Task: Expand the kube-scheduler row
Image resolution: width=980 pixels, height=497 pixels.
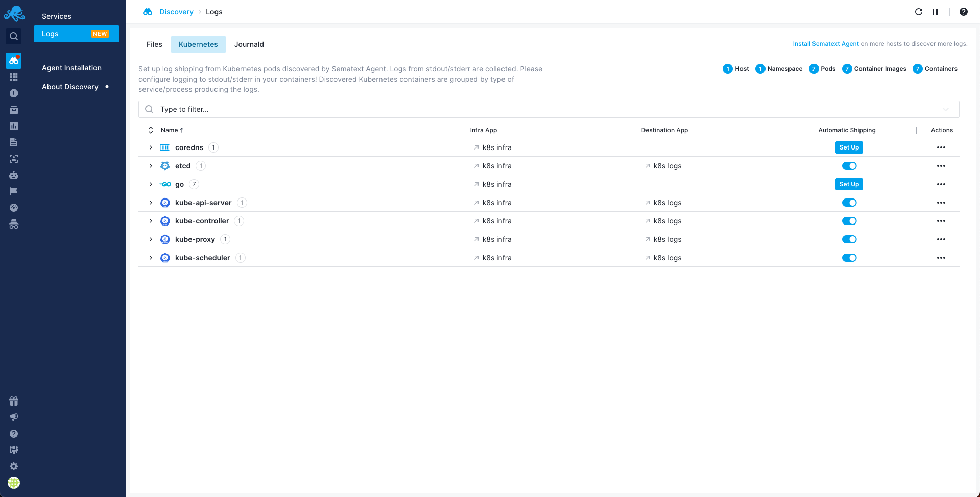Action: click(151, 258)
